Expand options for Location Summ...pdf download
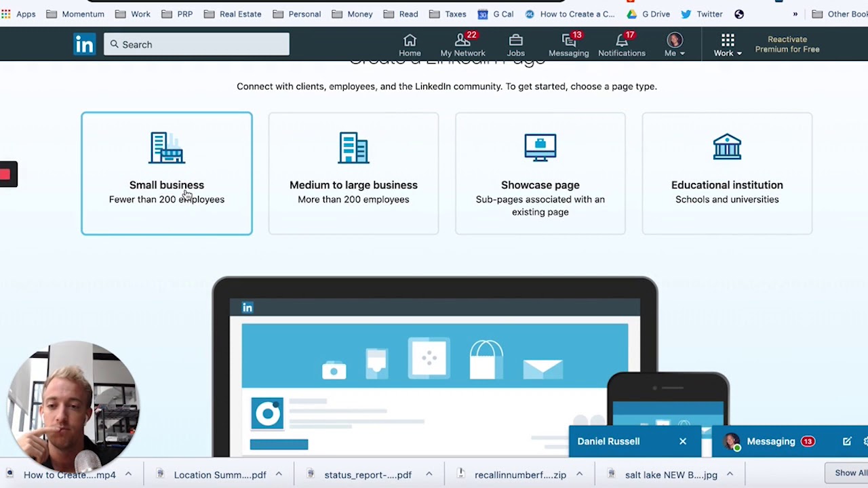Screen dimensions: 868x488 (279, 474)
